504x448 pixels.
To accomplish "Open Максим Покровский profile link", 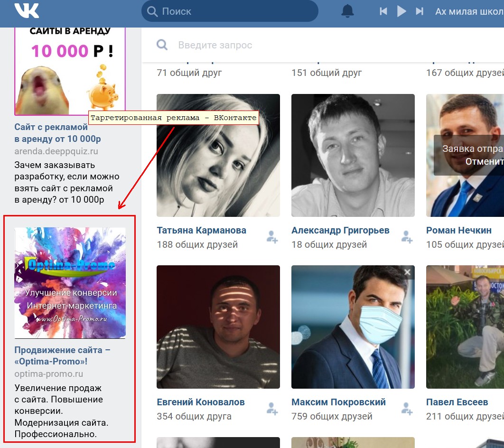I will pos(338,402).
